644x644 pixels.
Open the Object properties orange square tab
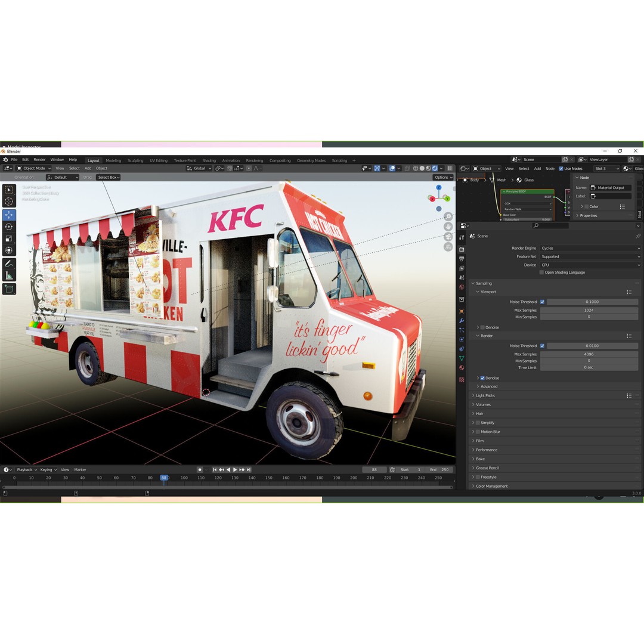pyautogui.click(x=462, y=311)
